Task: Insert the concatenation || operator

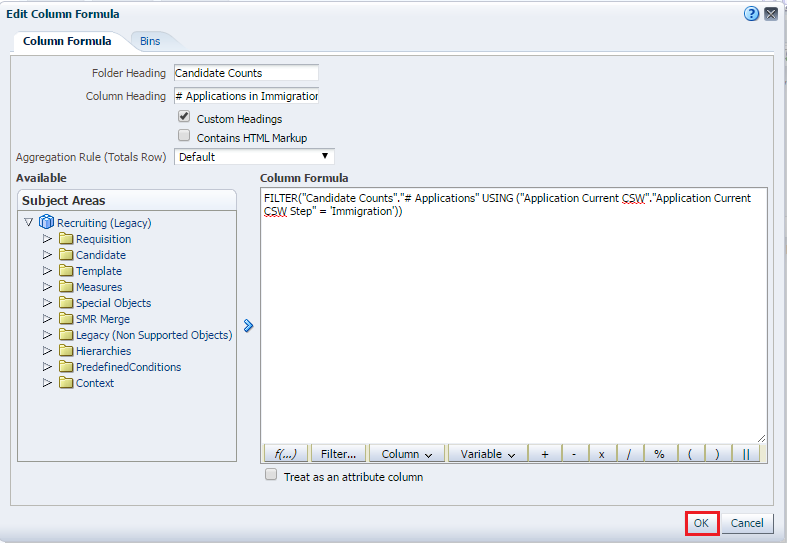Action: click(746, 454)
